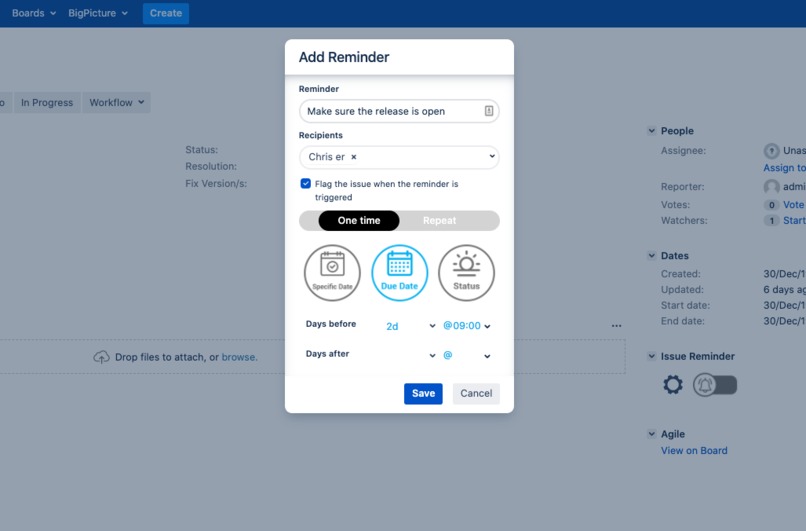This screenshot has width=806, height=531.
Task: Switch to One time reminder mode
Action: 359,221
